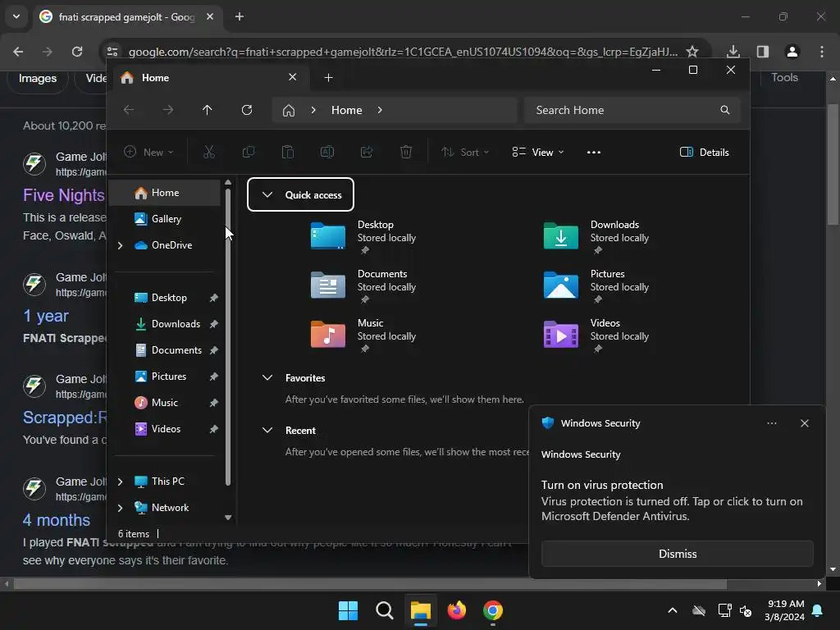Open the View dropdown
Image resolution: width=840 pixels, height=630 pixels.
[x=538, y=152]
